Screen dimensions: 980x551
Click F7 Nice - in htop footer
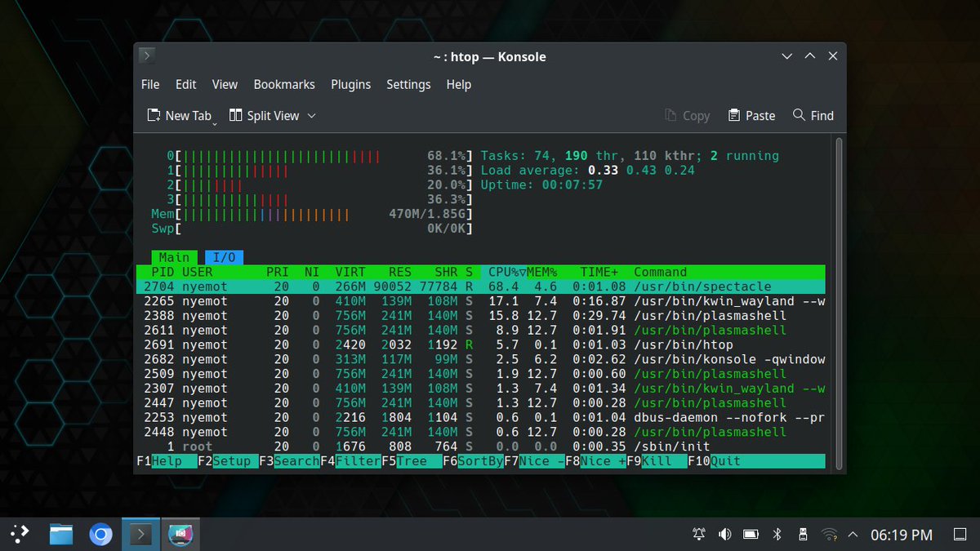(534, 461)
